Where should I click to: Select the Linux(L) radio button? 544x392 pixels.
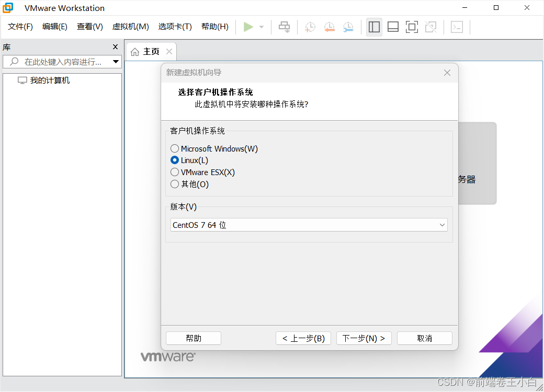pos(175,160)
